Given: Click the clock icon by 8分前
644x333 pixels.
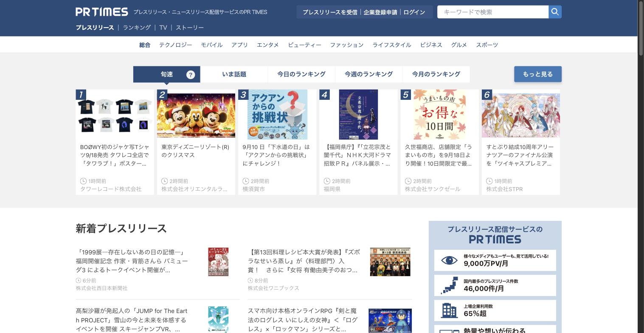Looking at the screenshot, I should pos(250,280).
